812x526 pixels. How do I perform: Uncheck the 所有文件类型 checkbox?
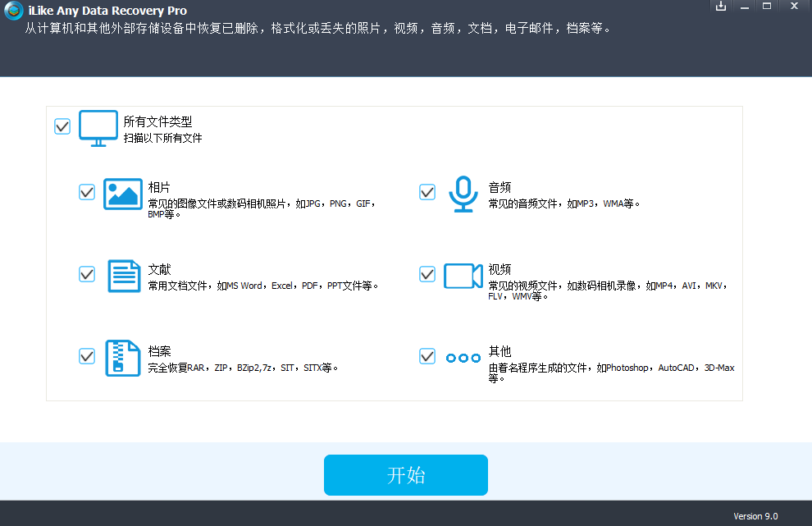pos(62,126)
